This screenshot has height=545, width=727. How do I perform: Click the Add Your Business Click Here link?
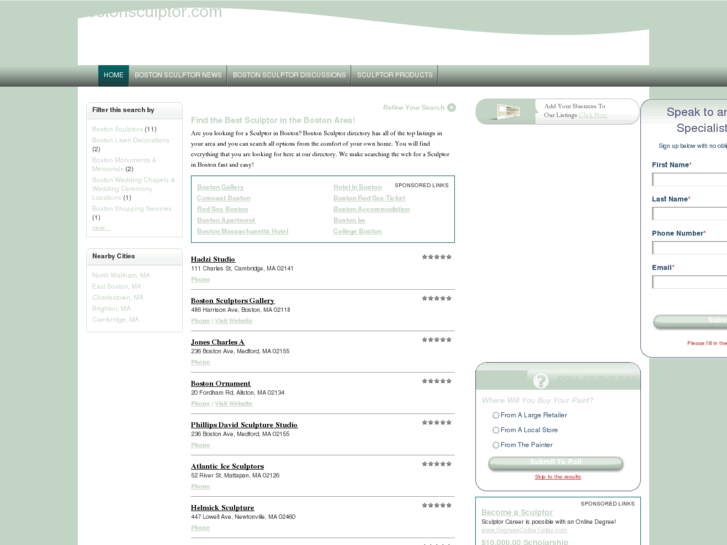593,115
